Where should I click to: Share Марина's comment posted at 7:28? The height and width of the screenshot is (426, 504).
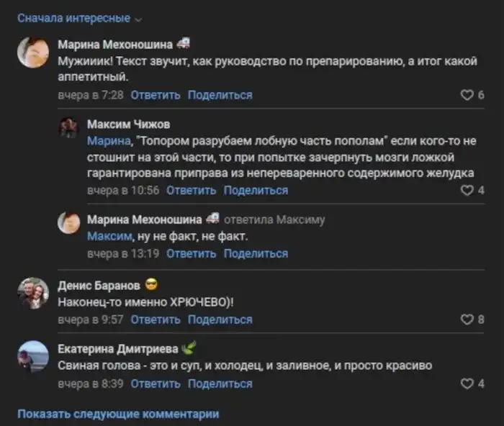click(x=220, y=95)
